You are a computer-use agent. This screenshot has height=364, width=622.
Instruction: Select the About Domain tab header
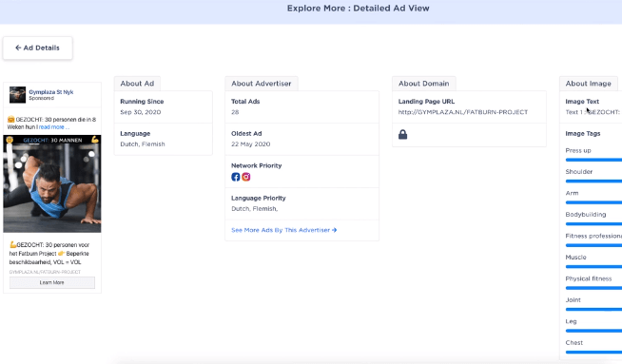click(x=423, y=84)
